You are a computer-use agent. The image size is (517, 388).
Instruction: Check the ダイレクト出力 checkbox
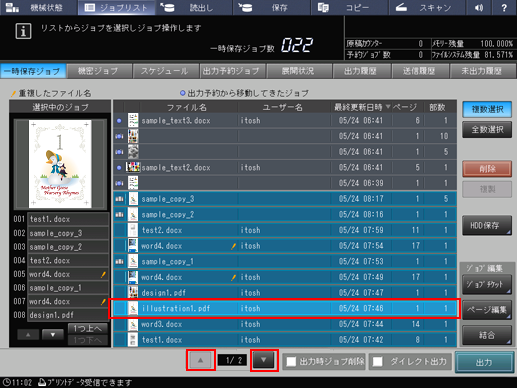click(x=378, y=362)
